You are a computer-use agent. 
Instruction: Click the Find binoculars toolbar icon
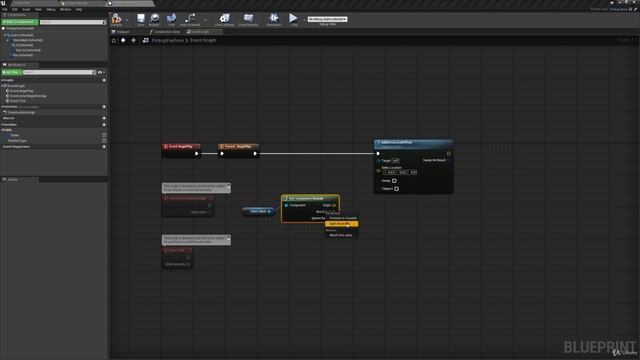coord(171,19)
